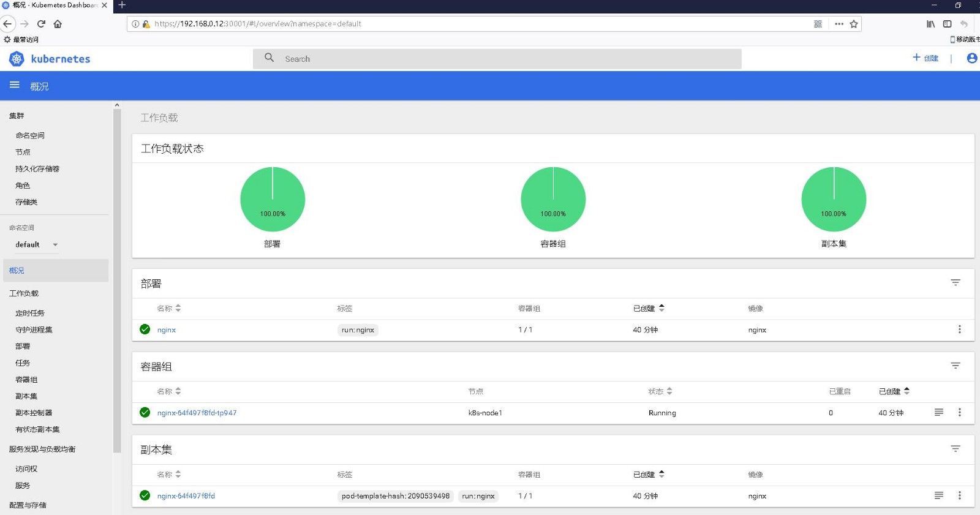Click the search magnifier icon
This screenshot has width=980, height=515.
click(269, 58)
